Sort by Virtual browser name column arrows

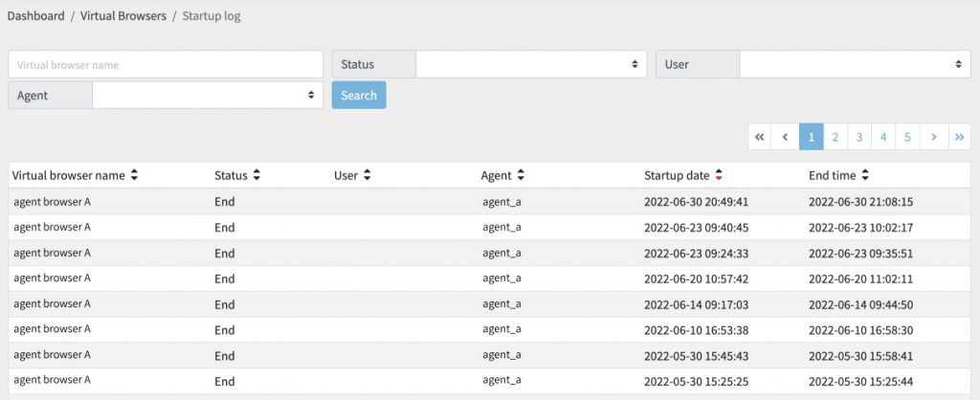pos(134,176)
